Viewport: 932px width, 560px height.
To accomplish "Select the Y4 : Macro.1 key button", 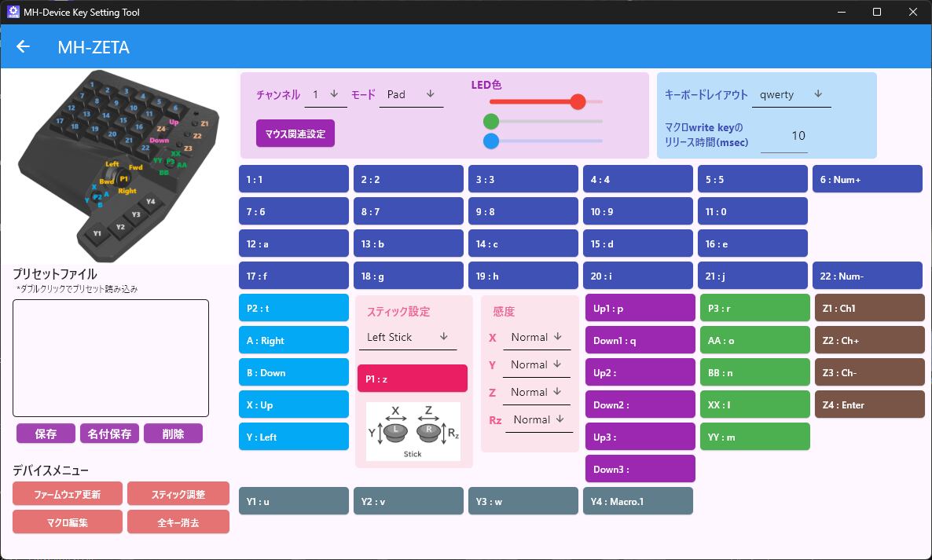I will coord(638,501).
